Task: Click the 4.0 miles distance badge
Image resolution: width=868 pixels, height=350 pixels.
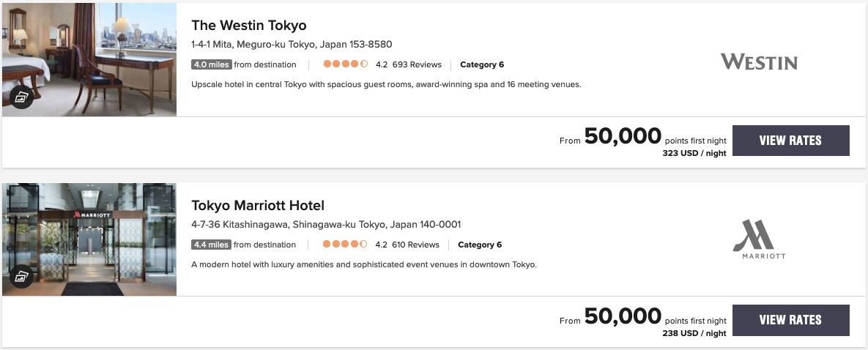Action: click(211, 64)
